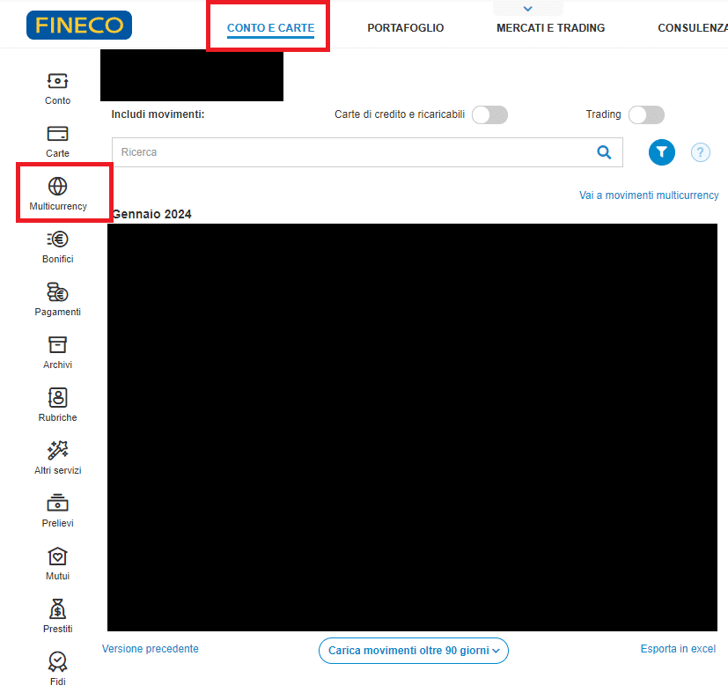Open Altri servizi magic wand icon

[57, 451]
